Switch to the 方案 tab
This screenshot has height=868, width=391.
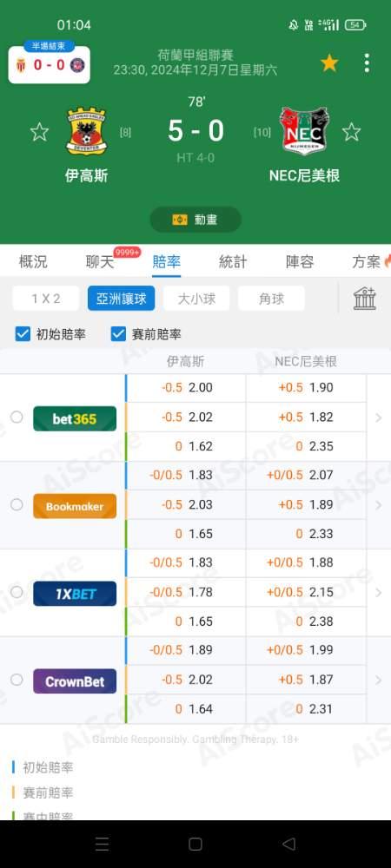(x=367, y=261)
